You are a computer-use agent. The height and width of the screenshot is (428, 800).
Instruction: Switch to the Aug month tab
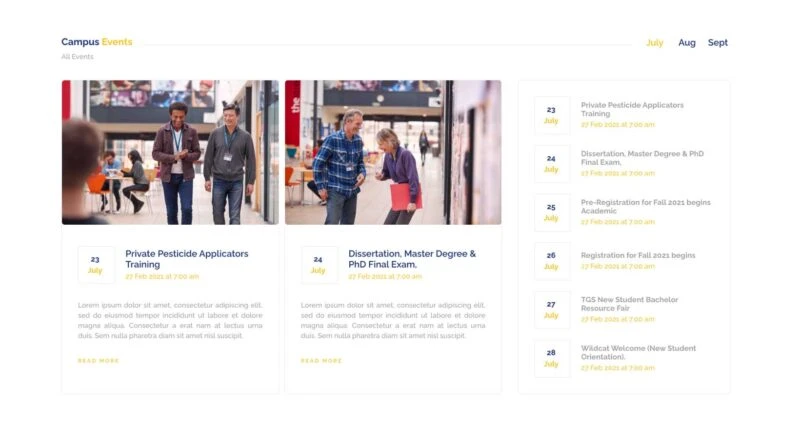pyautogui.click(x=686, y=43)
